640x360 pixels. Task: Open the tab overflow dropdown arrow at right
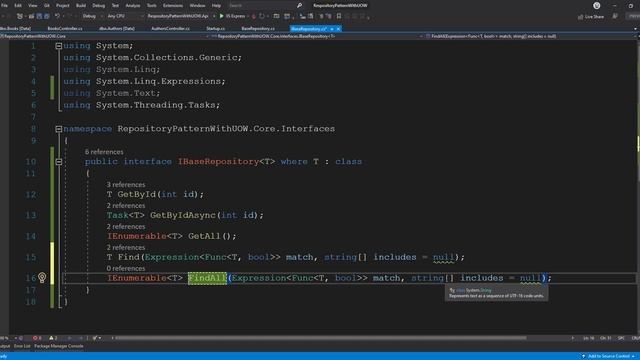[x=635, y=29]
